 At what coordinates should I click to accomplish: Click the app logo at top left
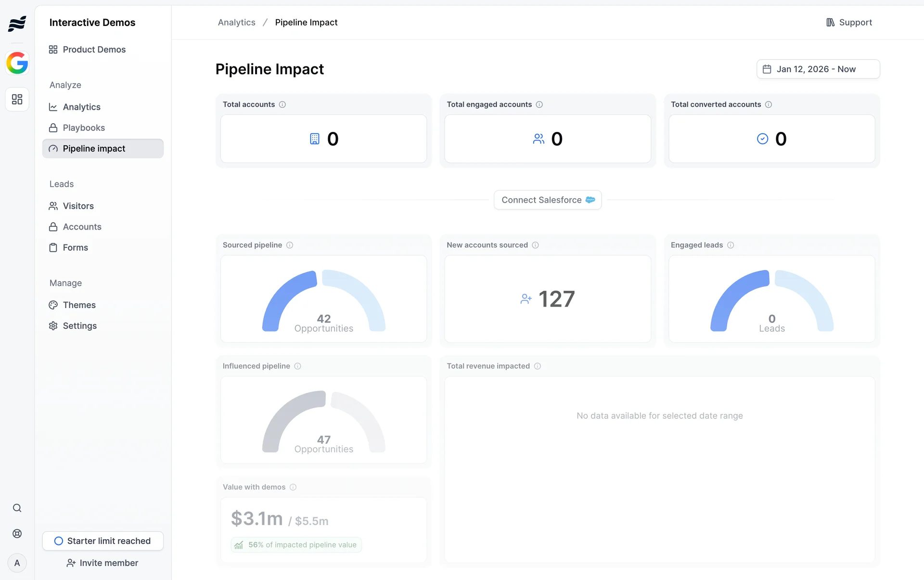coord(17,23)
